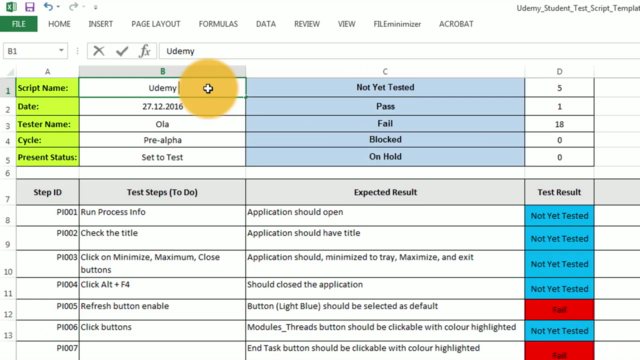Select column A header

(47, 71)
